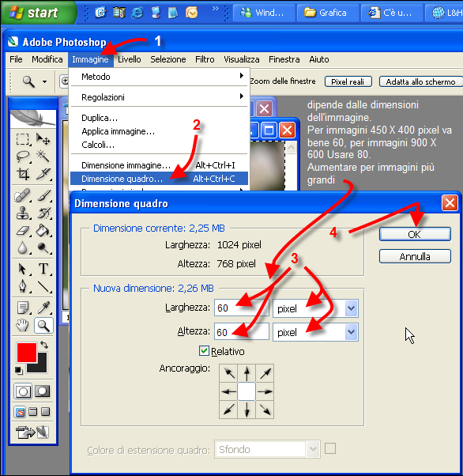Open Larghezza unit pixel dropdown

click(x=351, y=308)
